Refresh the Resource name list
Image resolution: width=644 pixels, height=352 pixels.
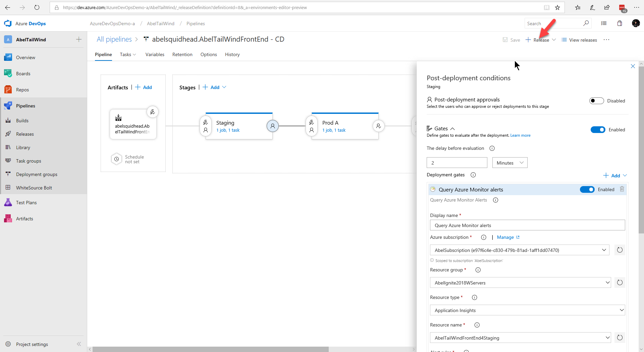coord(620,338)
